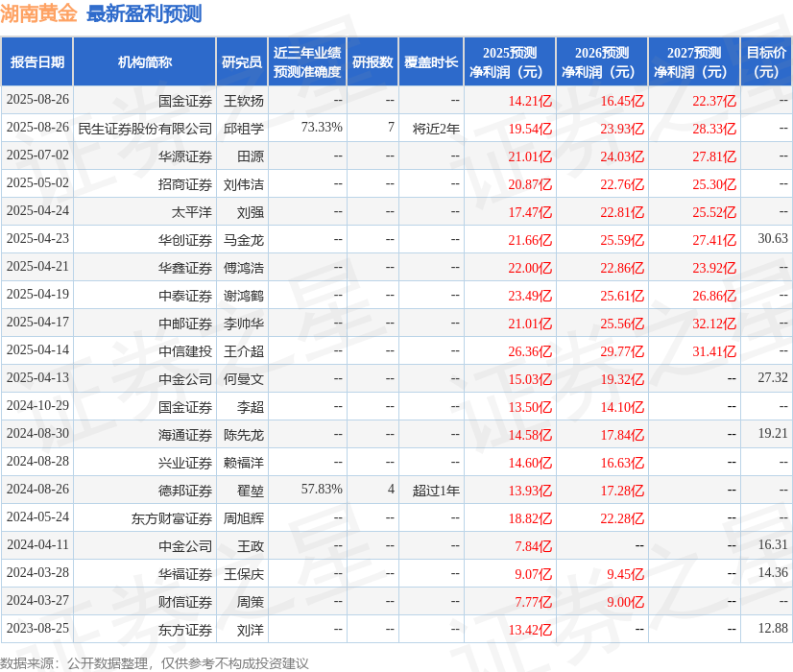Viewport: 793px width, 672px height.
Task: Click 26.36亿 forecast value
Action: click(530, 351)
